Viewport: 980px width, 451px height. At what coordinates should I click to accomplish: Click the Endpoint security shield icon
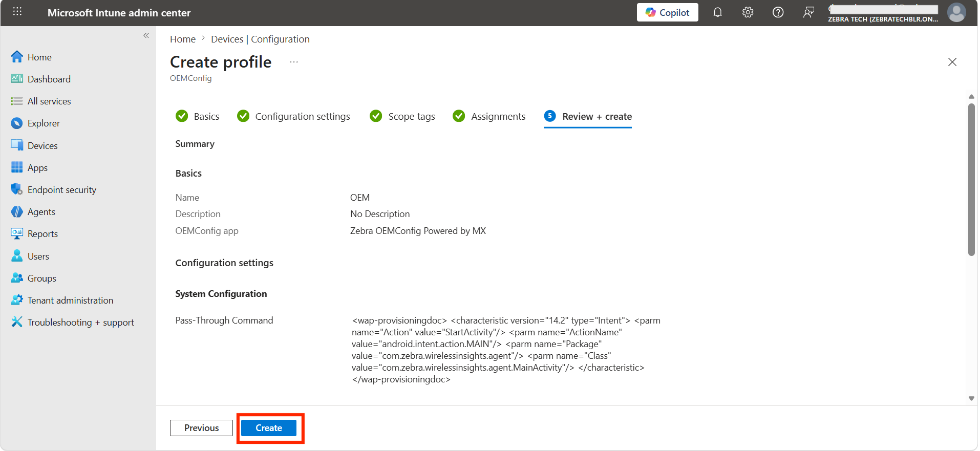pos(17,189)
